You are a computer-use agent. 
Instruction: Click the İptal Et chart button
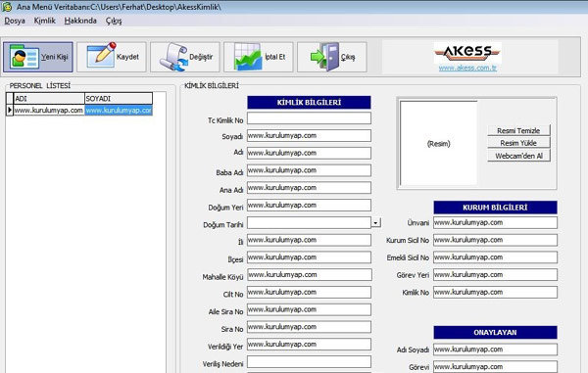click(x=259, y=57)
